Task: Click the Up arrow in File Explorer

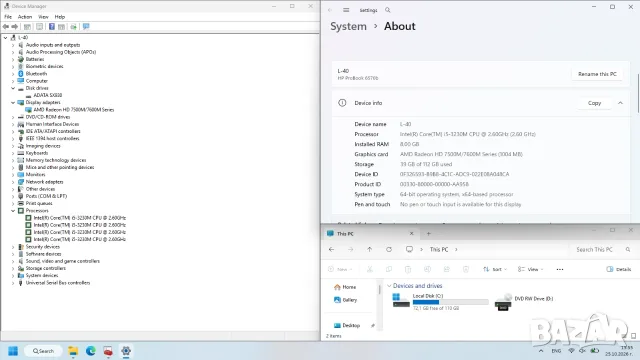Action: 369,249
